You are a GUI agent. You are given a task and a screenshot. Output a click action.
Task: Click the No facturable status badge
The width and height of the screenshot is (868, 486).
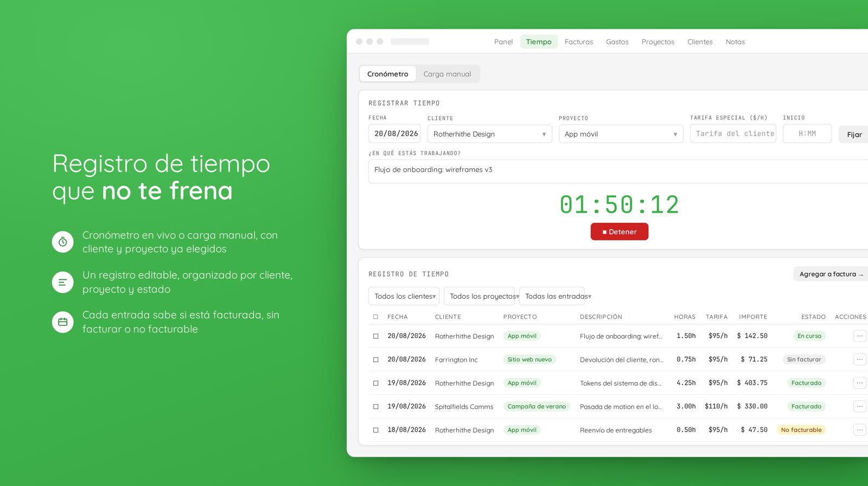click(x=801, y=430)
